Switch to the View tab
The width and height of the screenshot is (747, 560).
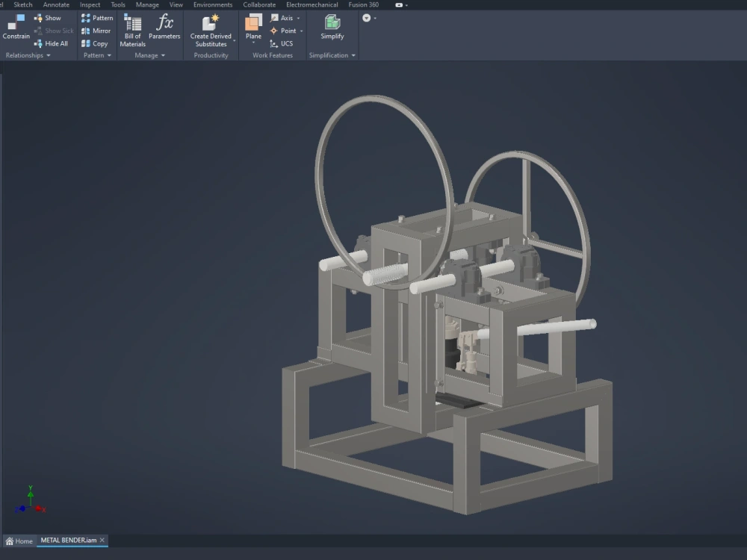point(176,4)
